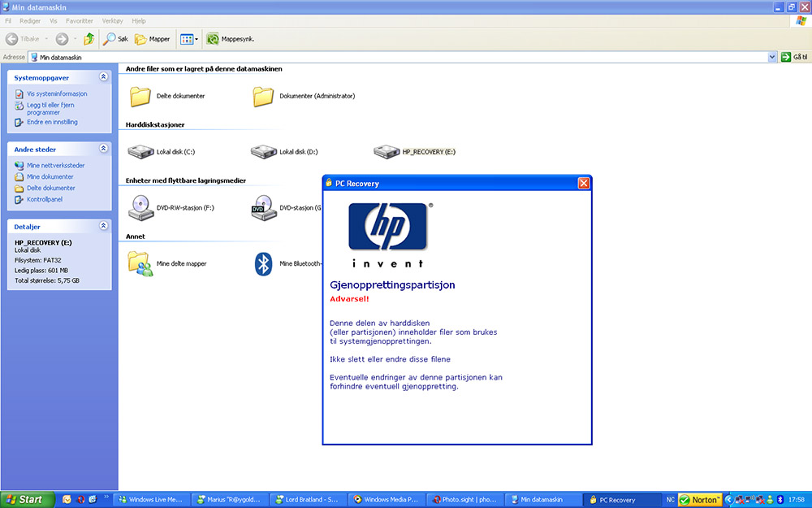Open the Rediger menu

pyautogui.click(x=30, y=21)
